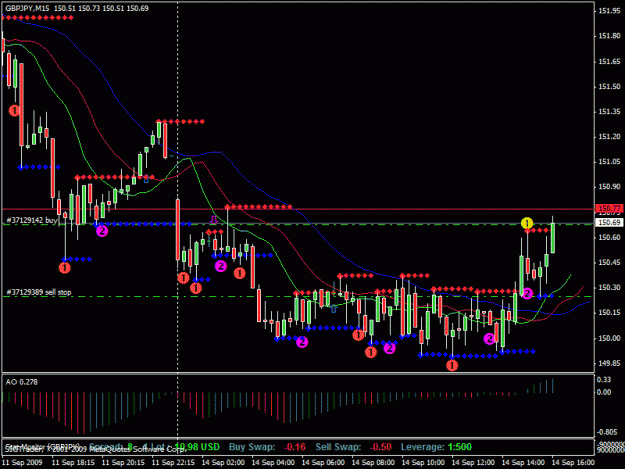The image size is (625, 469).
Task: Click the red 150.77 price level tag
Action: [x=609, y=208]
